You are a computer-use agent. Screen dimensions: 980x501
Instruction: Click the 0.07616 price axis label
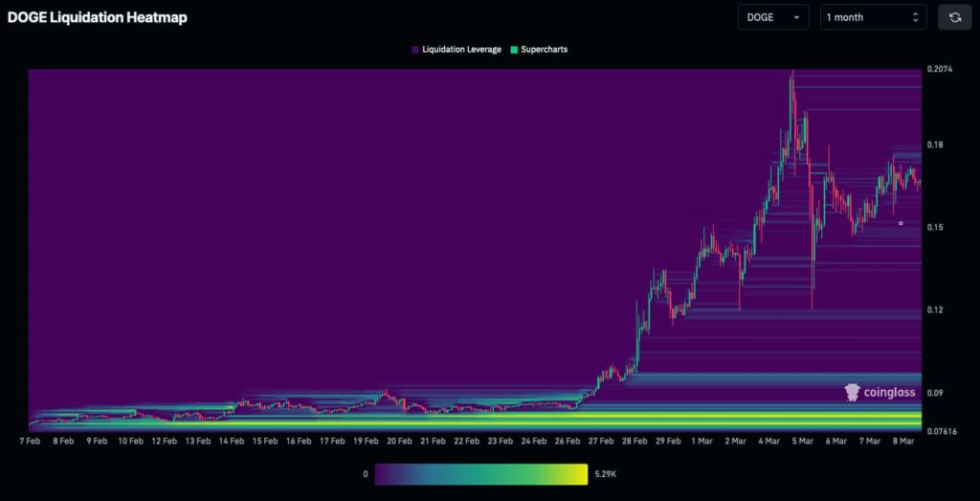[x=942, y=431]
